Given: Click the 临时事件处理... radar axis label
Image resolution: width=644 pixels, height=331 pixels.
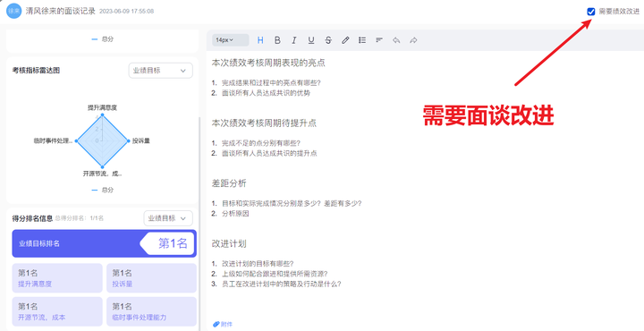Looking at the screenshot, I should [x=54, y=140].
